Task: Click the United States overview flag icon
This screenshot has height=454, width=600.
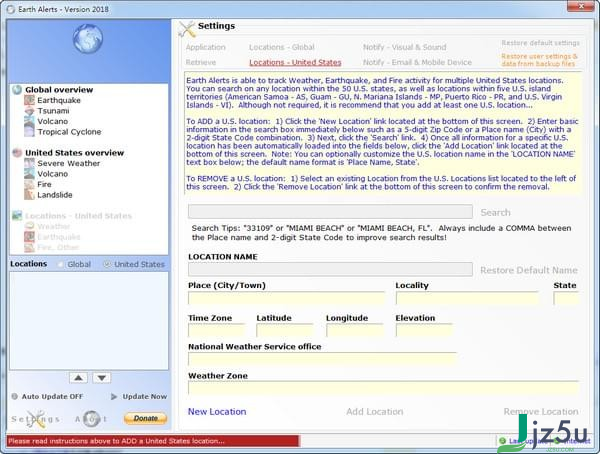Action: (x=17, y=153)
